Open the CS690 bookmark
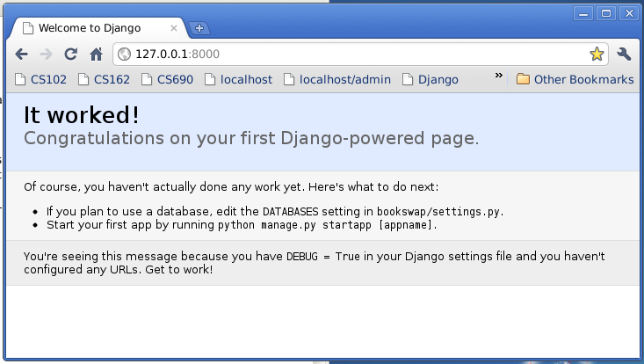Viewport: 644px width, 364px height. click(x=167, y=79)
